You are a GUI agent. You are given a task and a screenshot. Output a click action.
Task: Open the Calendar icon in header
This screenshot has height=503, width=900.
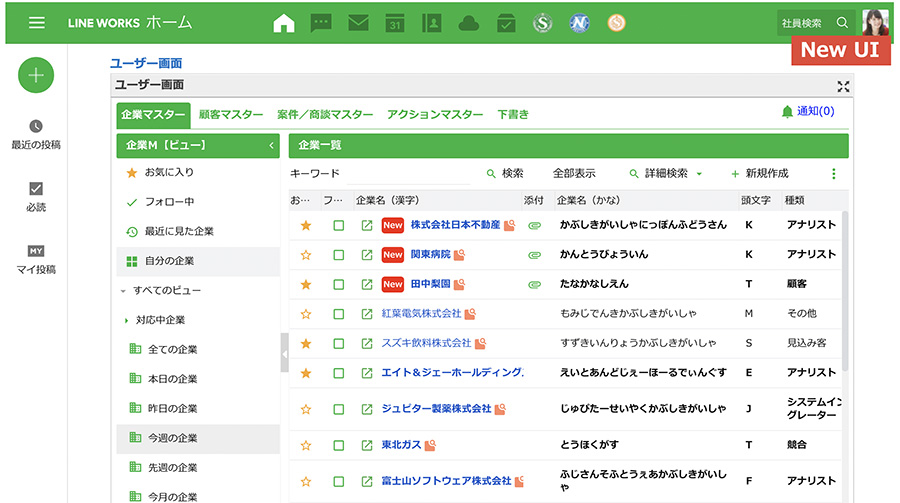click(395, 22)
